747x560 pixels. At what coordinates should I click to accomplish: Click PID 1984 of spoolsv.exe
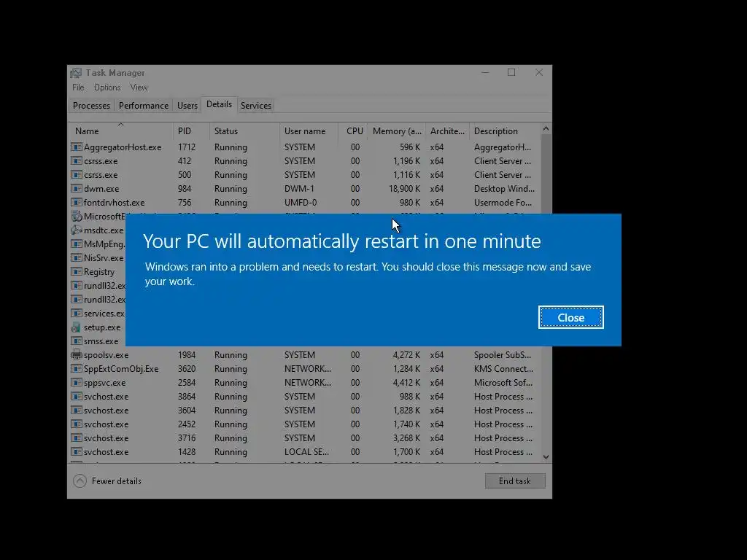point(187,355)
